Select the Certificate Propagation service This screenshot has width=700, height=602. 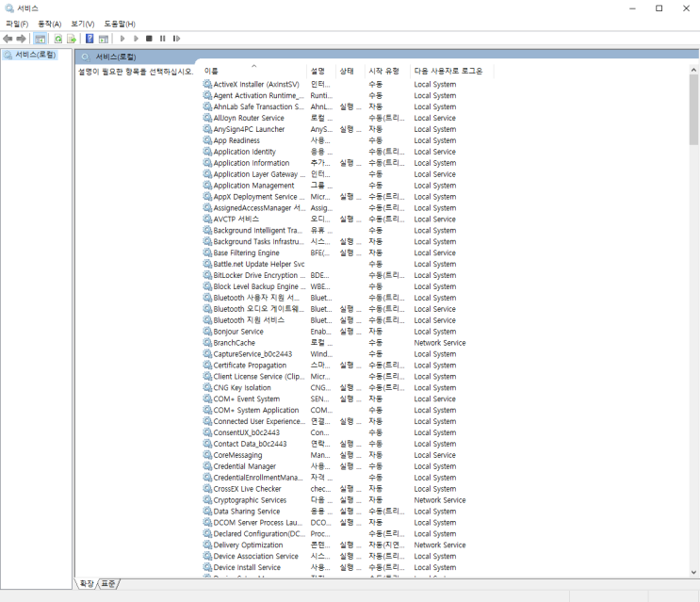pos(348,365)
